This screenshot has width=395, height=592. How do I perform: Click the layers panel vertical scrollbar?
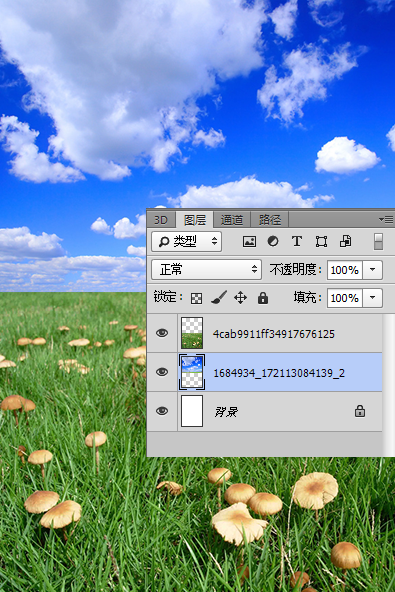(388, 384)
